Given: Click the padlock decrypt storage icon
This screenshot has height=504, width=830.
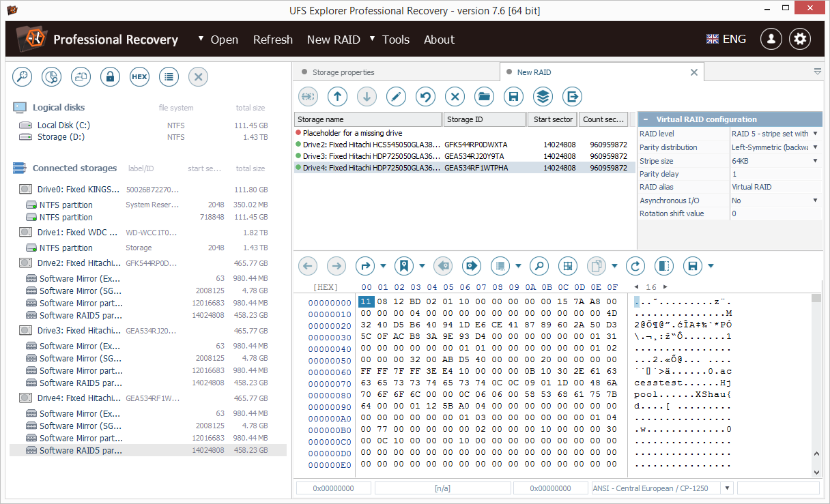Looking at the screenshot, I should (x=111, y=76).
